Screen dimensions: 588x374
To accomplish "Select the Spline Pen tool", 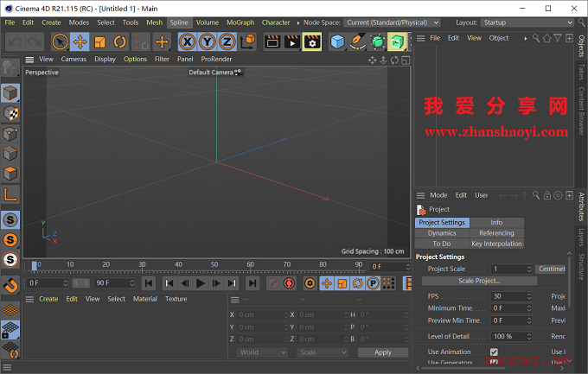I will [x=357, y=41].
